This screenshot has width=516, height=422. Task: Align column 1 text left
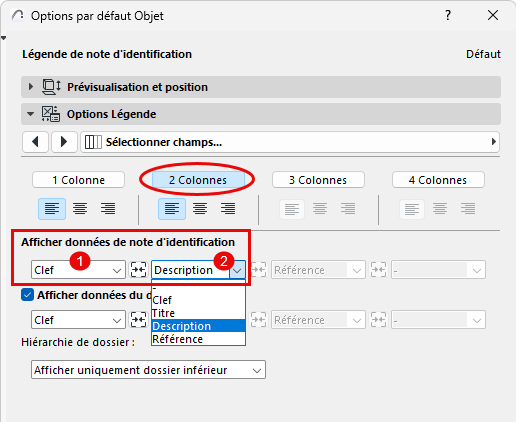(x=52, y=209)
